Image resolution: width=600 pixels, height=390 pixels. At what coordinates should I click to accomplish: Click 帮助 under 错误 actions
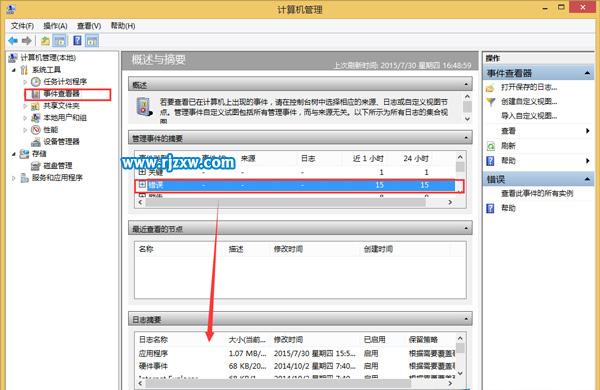tap(508, 208)
